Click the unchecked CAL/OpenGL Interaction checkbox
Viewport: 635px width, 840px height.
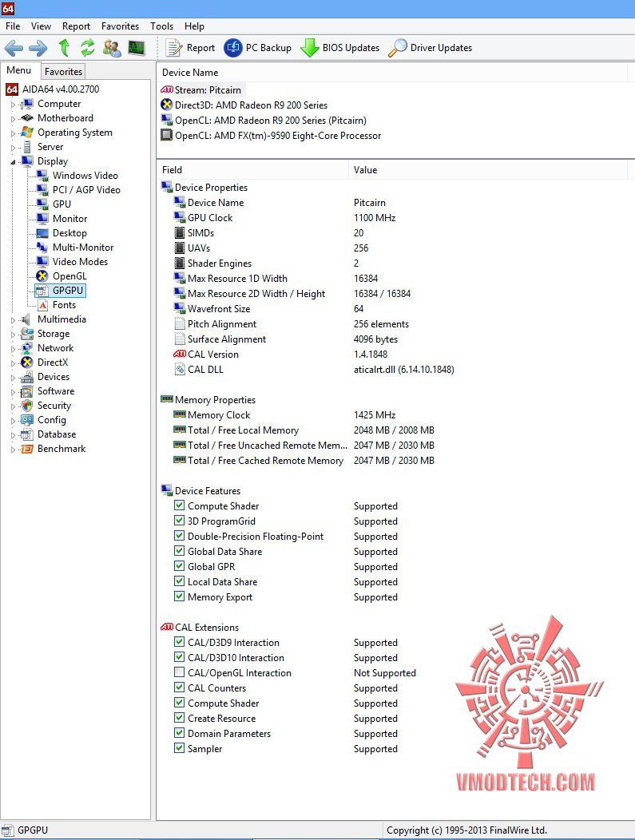click(180, 672)
